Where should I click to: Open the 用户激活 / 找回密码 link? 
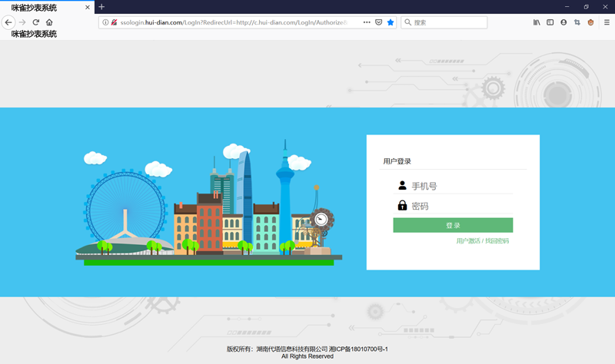pos(482,241)
